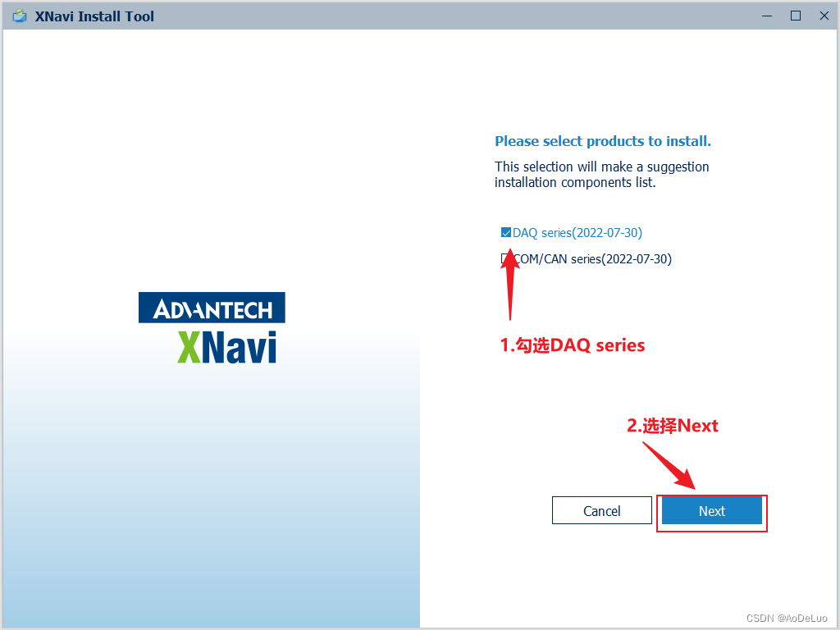Click the Advantech XNavi logo
Screen dimensions: 840x630
point(212,328)
